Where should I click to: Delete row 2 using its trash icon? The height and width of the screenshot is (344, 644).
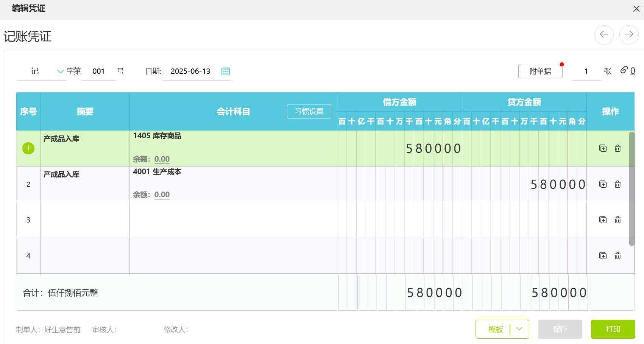click(617, 184)
